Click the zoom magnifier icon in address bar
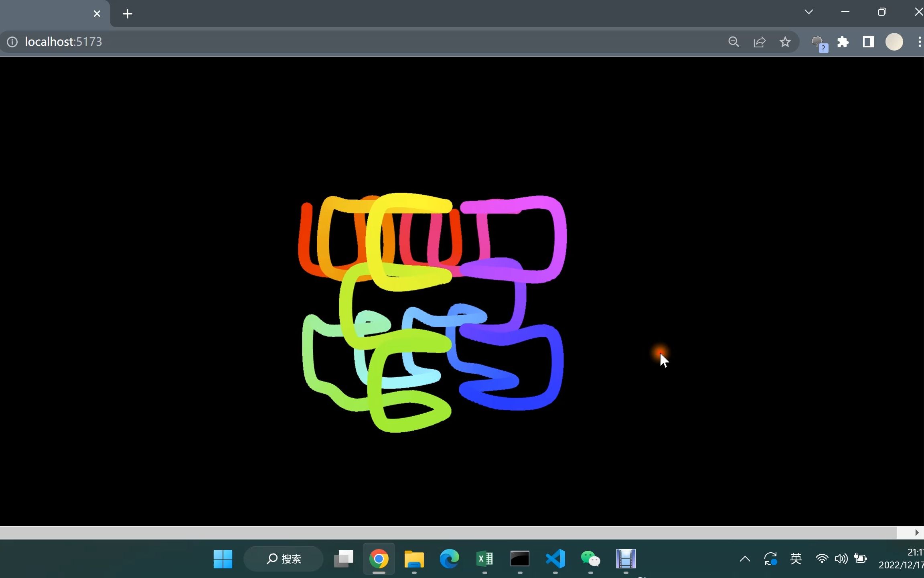This screenshot has height=578, width=924. (734, 41)
